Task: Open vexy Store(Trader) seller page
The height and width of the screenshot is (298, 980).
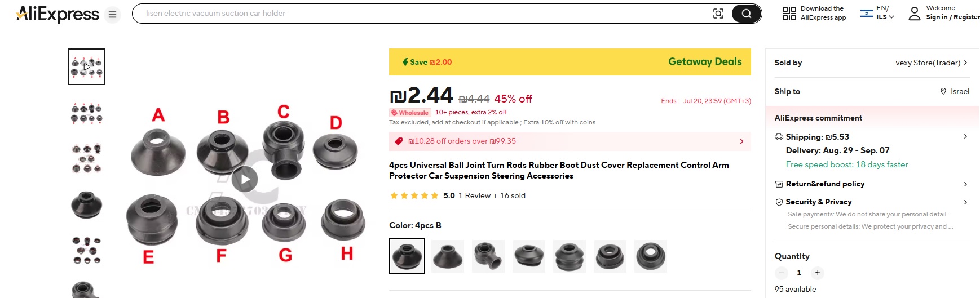Action: (x=931, y=63)
